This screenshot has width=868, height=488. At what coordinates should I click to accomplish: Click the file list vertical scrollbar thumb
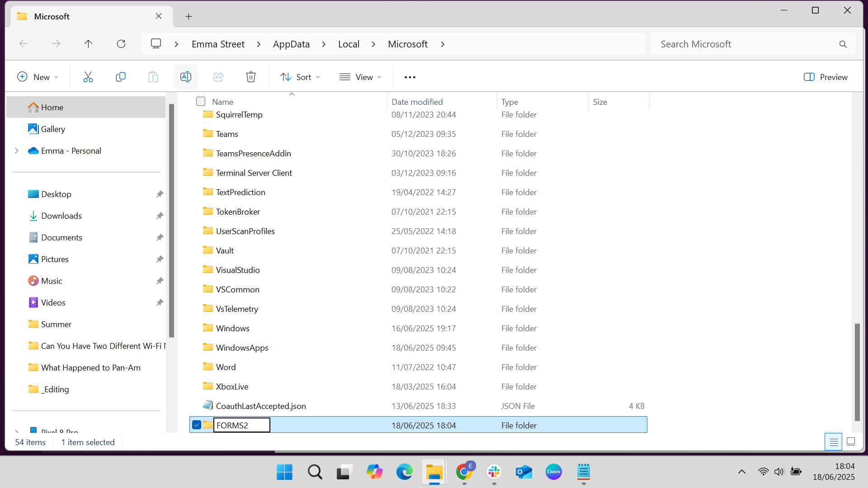(857, 372)
